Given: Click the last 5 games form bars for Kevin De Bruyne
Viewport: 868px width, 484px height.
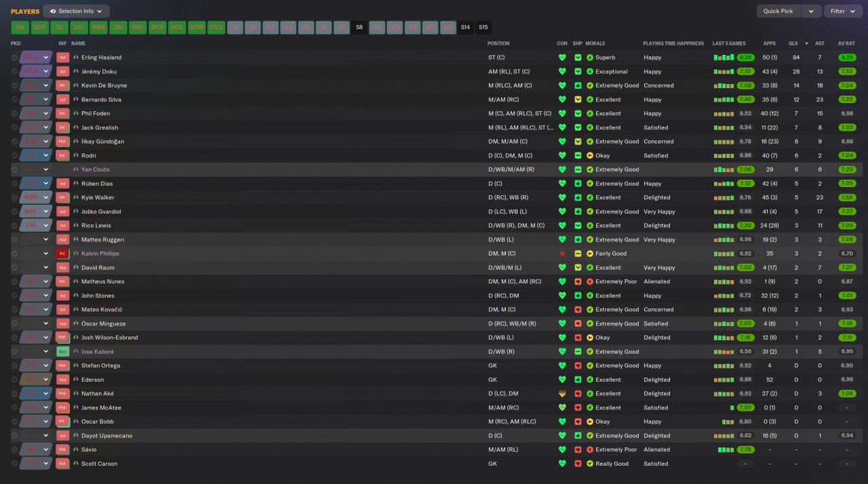Looking at the screenshot, I should point(724,85).
